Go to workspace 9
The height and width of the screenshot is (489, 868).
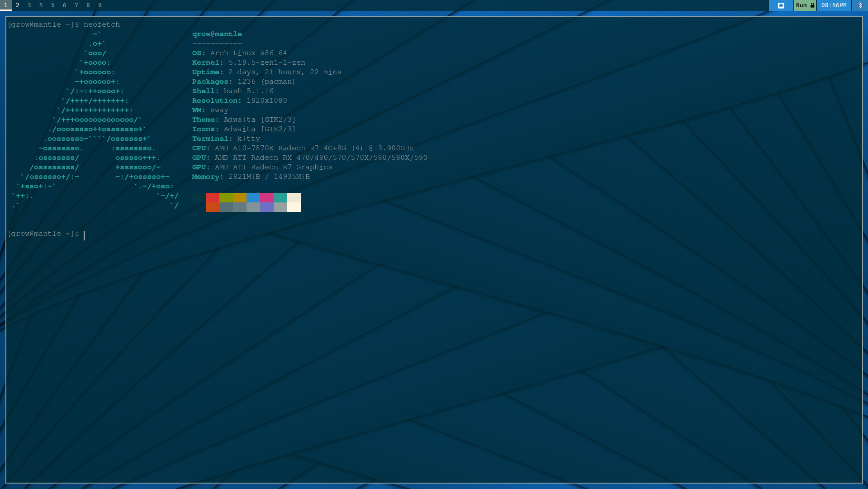pos(100,5)
